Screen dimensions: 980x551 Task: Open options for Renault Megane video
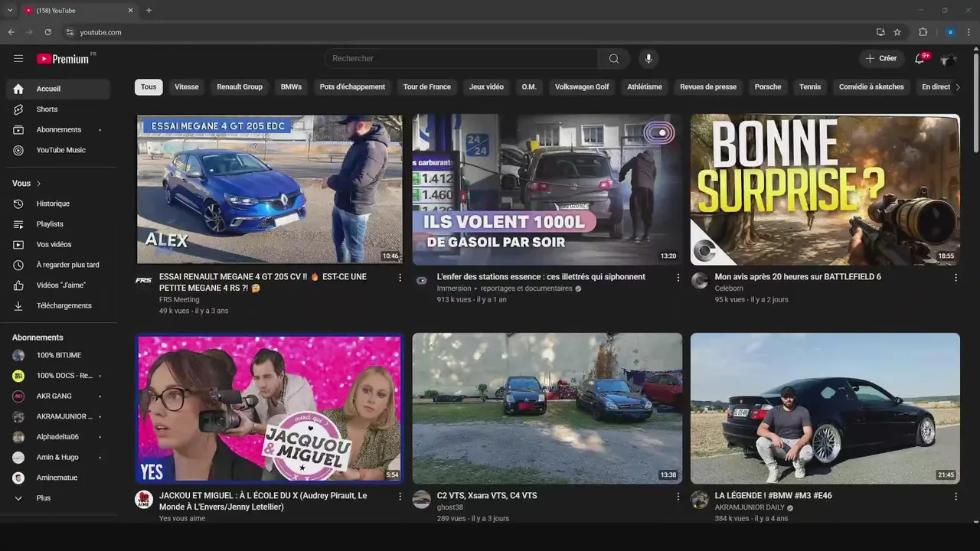point(400,278)
